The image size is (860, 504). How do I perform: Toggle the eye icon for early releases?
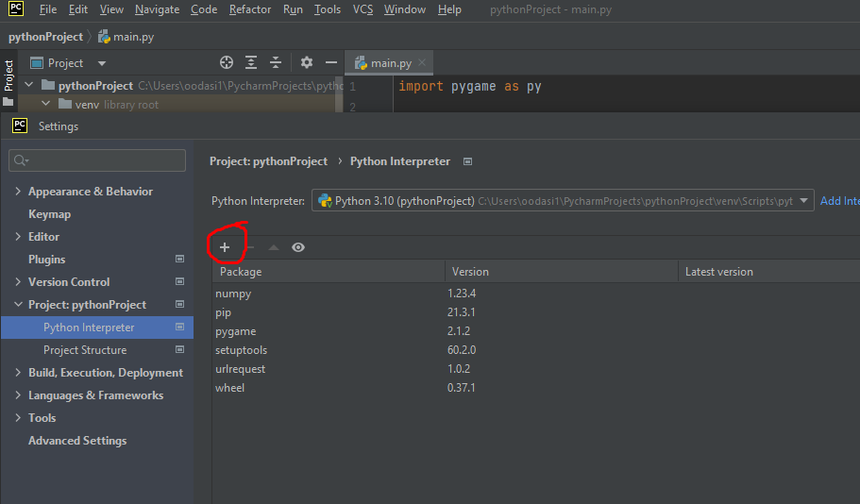(298, 247)
